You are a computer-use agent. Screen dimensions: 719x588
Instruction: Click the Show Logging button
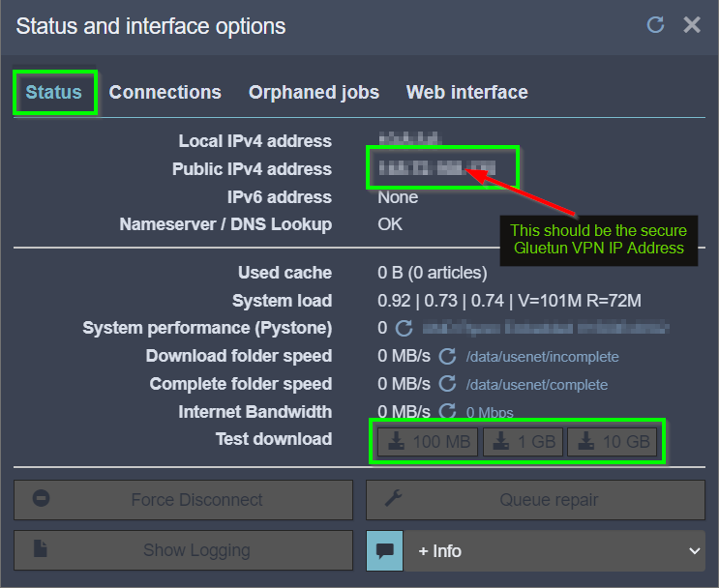tap(184, 550)
